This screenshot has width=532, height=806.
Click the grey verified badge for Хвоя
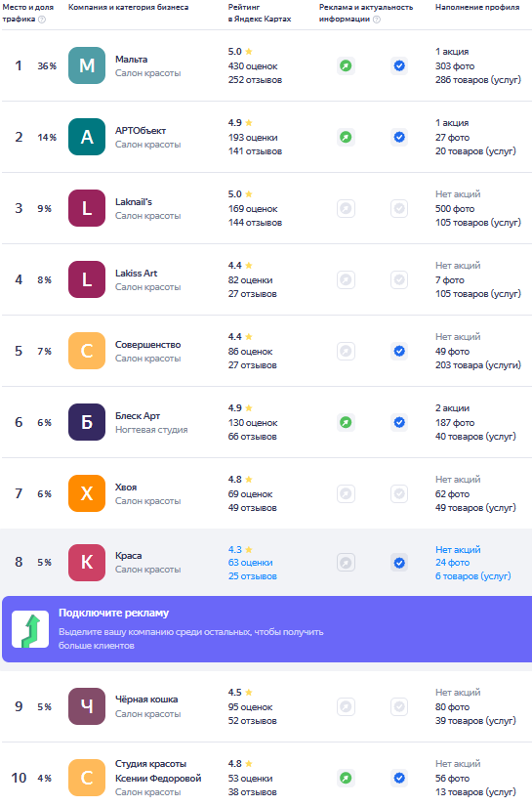point(399,494)
